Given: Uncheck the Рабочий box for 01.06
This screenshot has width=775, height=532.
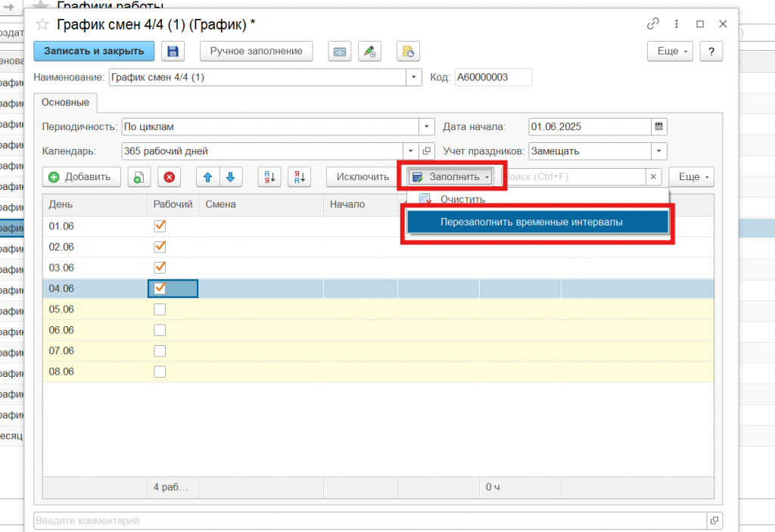Looking at the screenshot, I should pyautogui.click(x=160, y=226).
